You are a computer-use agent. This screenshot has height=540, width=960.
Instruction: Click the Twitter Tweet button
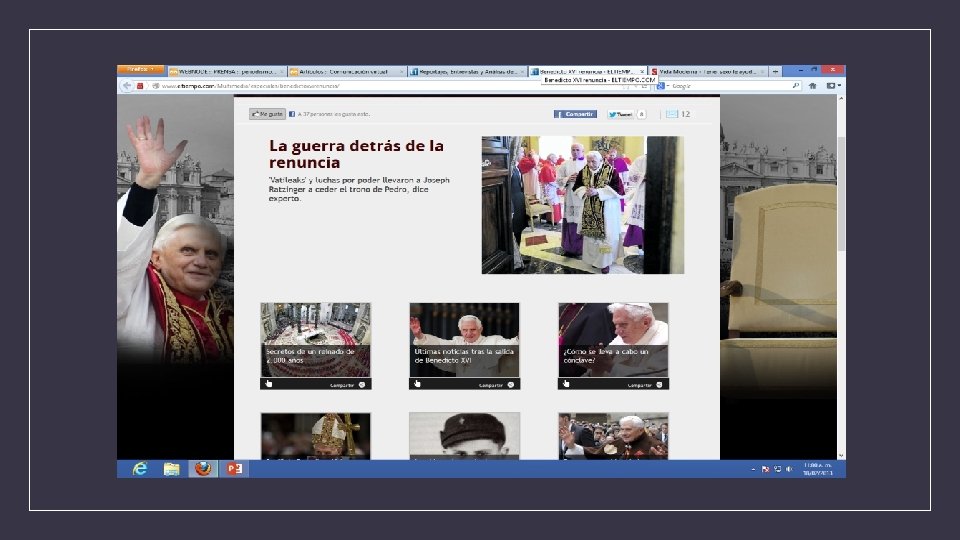coord(620,114)
